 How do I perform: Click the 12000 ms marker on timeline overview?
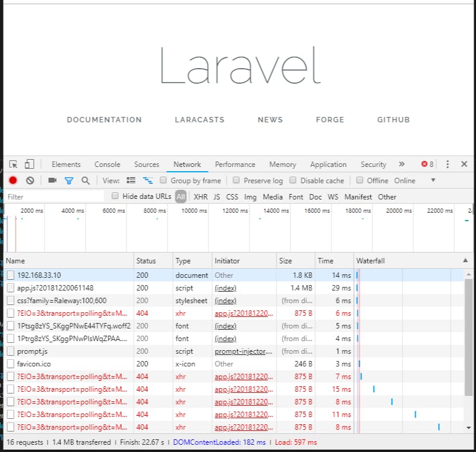[x=235, y=211]
